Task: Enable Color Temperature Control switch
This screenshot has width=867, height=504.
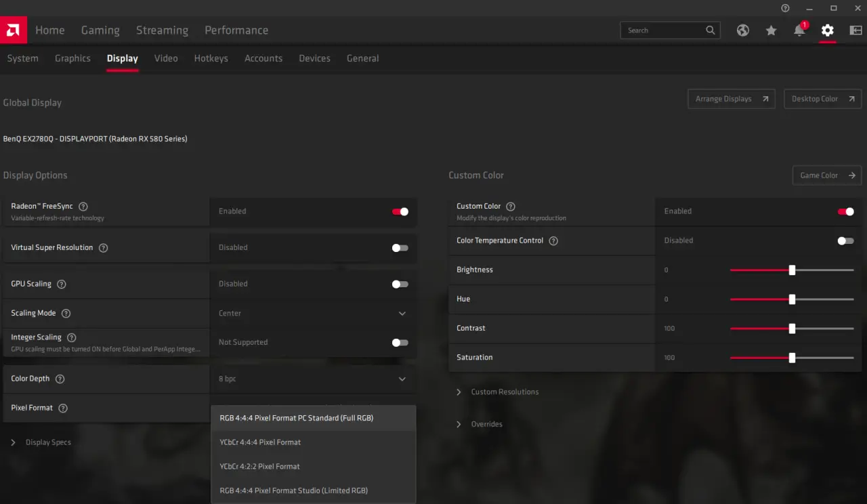Action: click(x=845, y=240)
